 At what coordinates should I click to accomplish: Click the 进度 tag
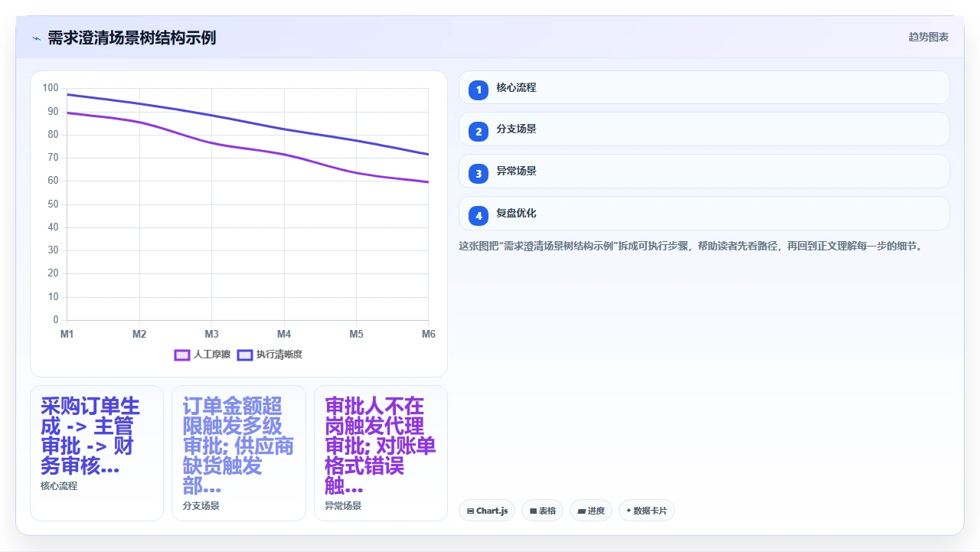pyautogui.click(x=591, y=511)
